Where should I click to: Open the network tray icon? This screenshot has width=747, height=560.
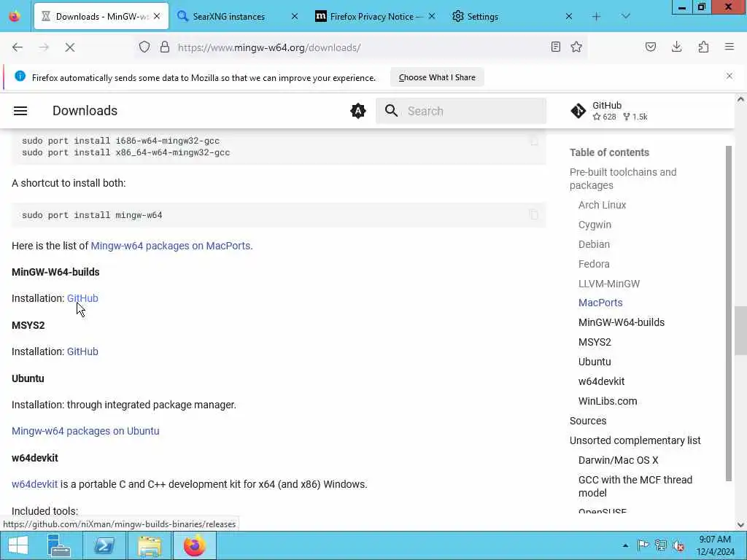click(x=661, y=545)
